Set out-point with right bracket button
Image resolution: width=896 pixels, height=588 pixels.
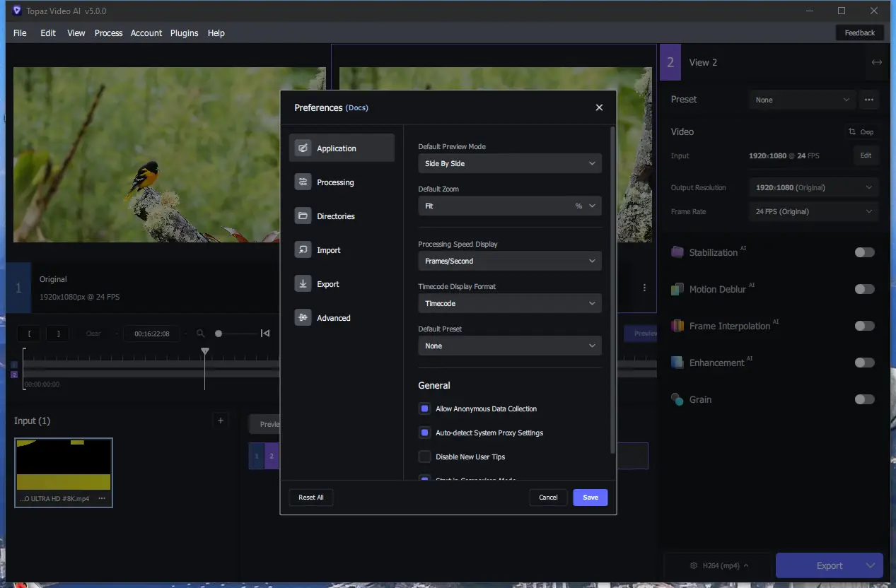coord(58,334)
